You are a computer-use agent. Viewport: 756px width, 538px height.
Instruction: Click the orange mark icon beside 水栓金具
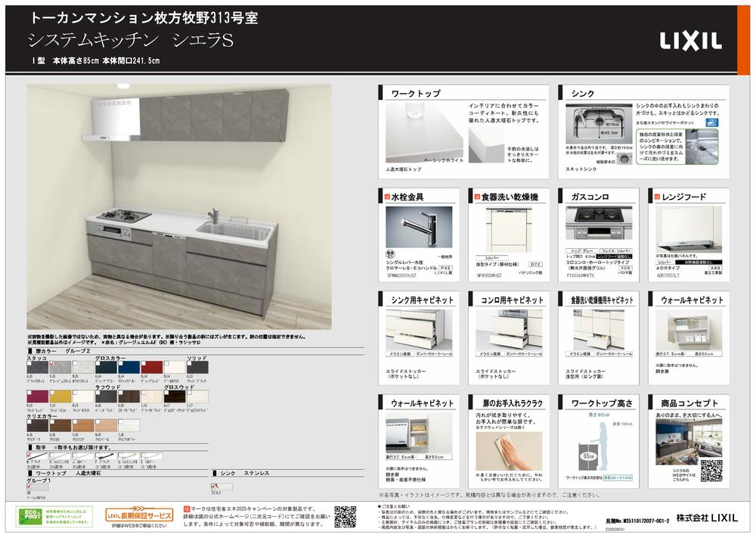389,197
